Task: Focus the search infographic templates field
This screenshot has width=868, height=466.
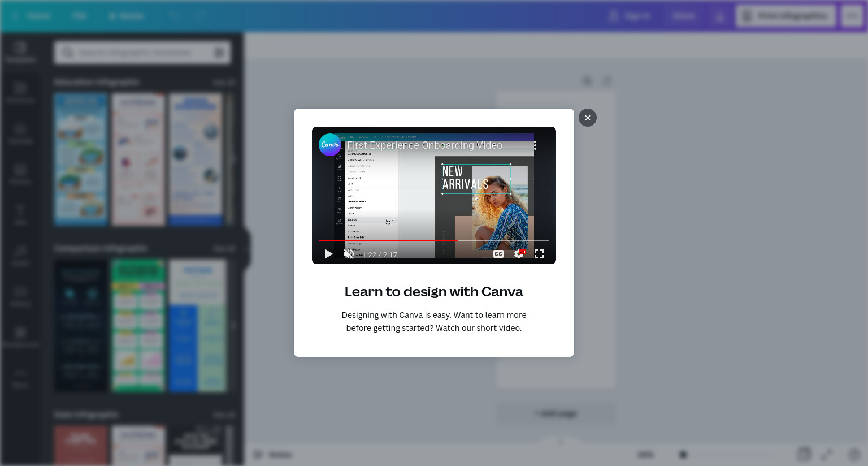Action: click(142, 53)
